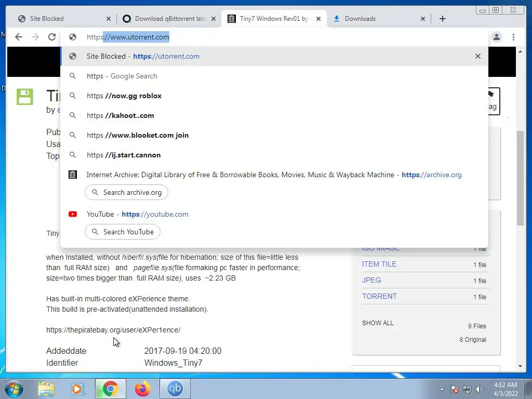Close the Download qBittorrent tab
The width and height of the screenshot is (532, 399).
(214, 19)
